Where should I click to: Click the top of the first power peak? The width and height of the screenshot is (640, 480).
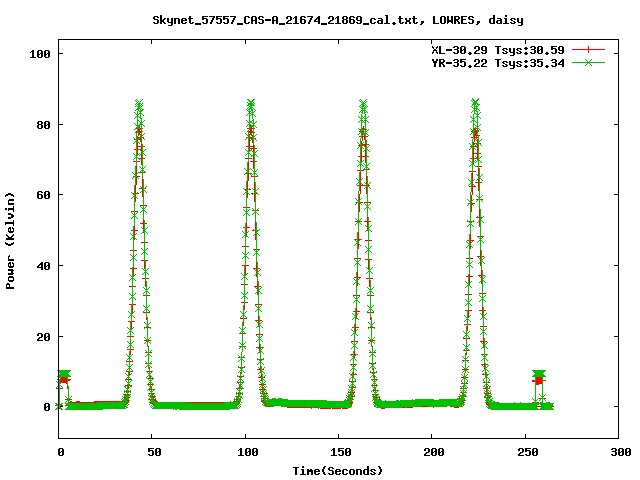(139, 104)
